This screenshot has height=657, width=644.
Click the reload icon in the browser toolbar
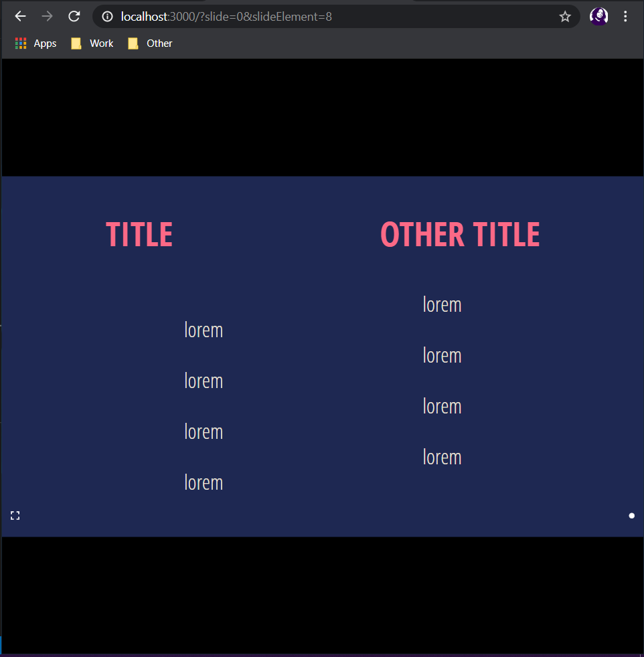point(74,16)
